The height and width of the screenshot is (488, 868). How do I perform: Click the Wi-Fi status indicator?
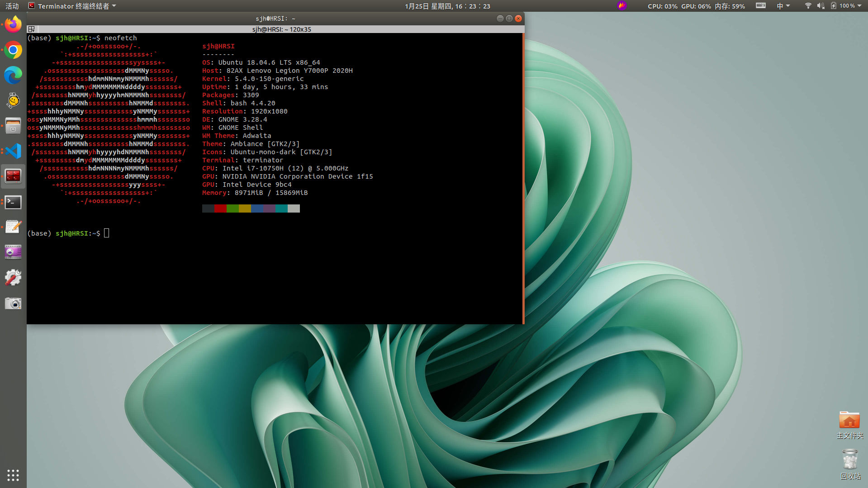[808, 6]
